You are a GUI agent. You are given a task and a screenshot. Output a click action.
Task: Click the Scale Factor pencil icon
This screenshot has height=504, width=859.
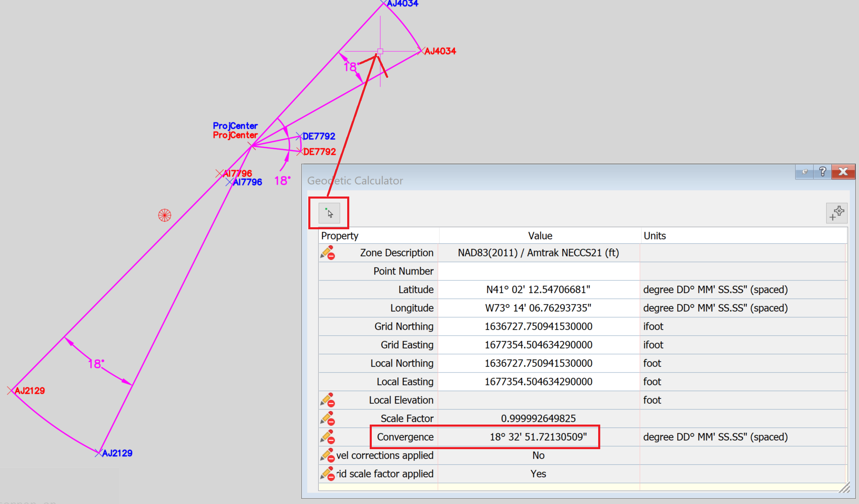coord(328,418)
